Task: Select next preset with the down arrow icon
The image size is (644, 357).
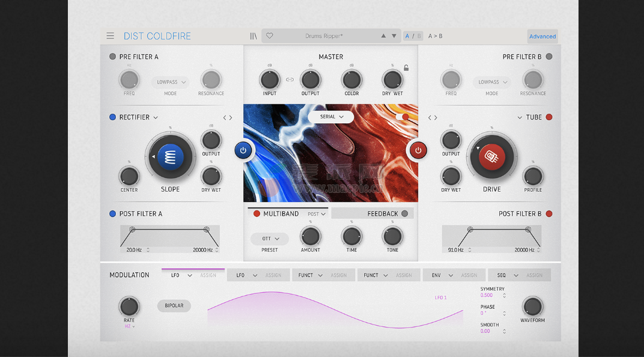Action: (394, 35)
